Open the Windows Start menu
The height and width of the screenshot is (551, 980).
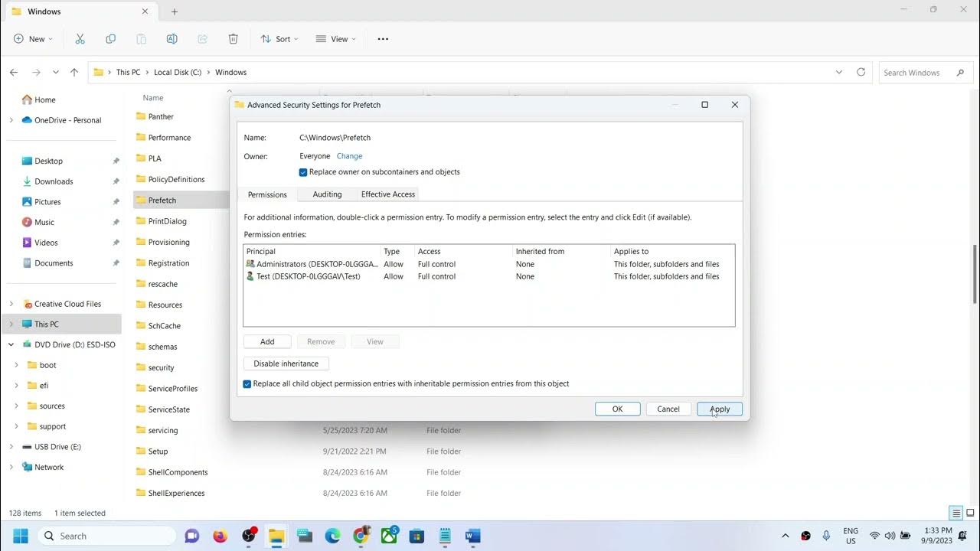click(x=21, y=536)
